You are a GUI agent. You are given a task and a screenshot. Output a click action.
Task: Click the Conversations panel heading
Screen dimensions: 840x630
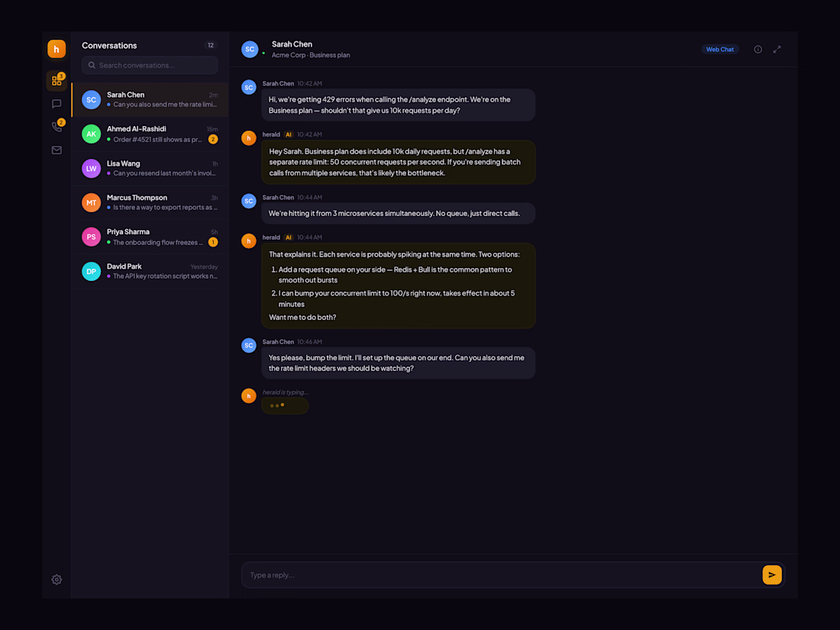[109, 46]
